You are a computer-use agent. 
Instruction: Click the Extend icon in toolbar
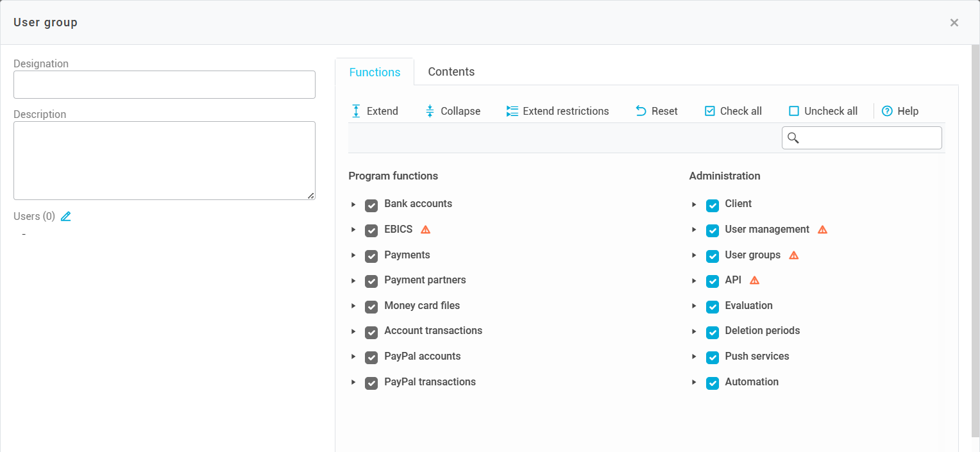[357, 111]
